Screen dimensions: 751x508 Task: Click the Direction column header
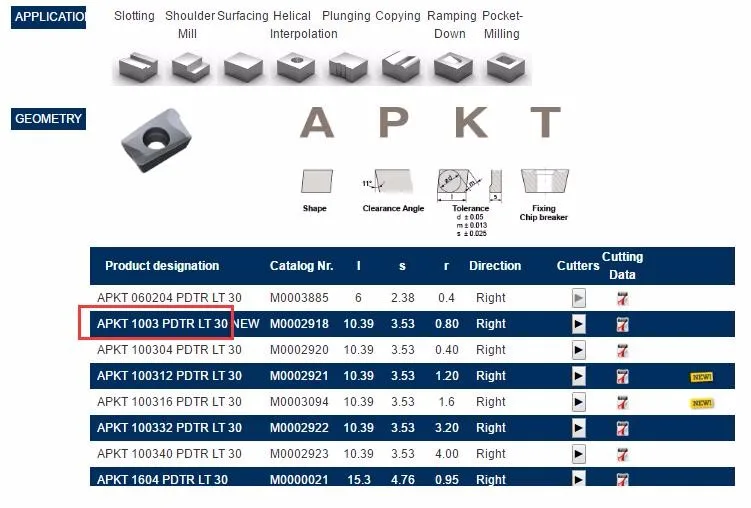495,266
